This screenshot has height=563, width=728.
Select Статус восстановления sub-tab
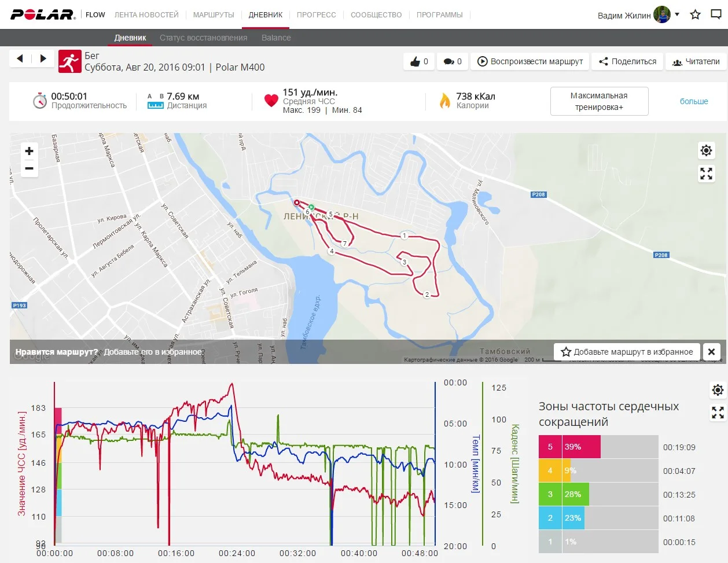[x=203, y=38]
